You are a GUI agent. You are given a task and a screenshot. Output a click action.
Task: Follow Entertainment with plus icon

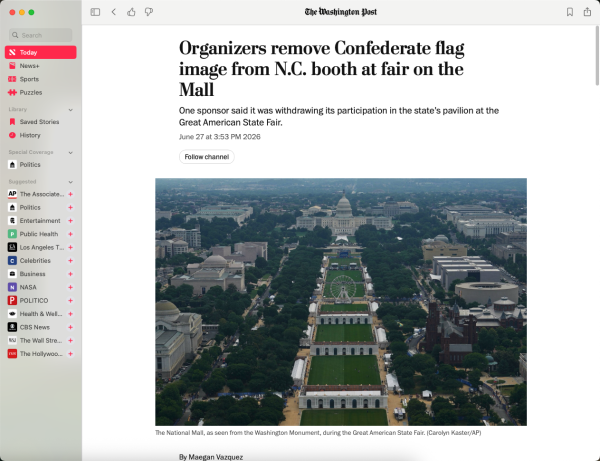pos(70,221)
